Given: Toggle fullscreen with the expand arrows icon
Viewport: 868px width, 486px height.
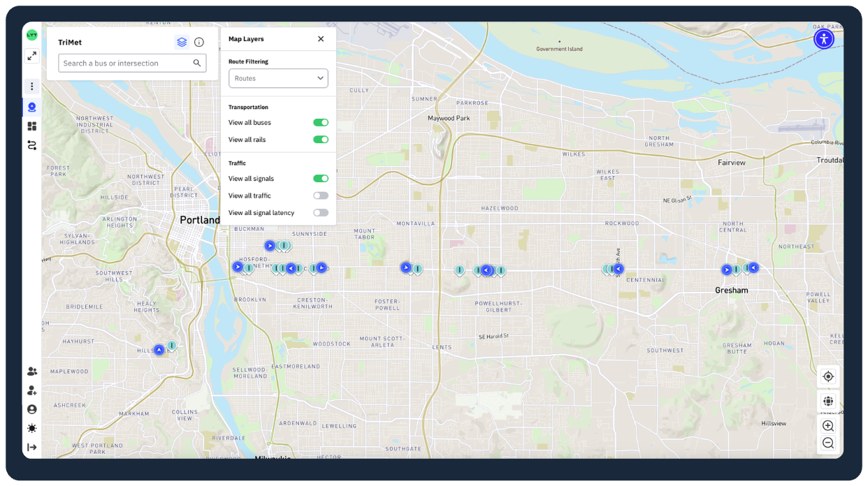Looking at the screenshot, I should coord(31,56).
